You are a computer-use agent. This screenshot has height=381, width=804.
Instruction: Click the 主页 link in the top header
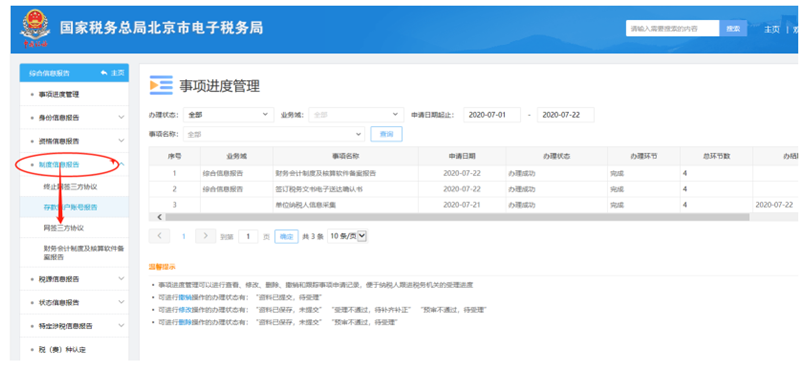[772, 29]
